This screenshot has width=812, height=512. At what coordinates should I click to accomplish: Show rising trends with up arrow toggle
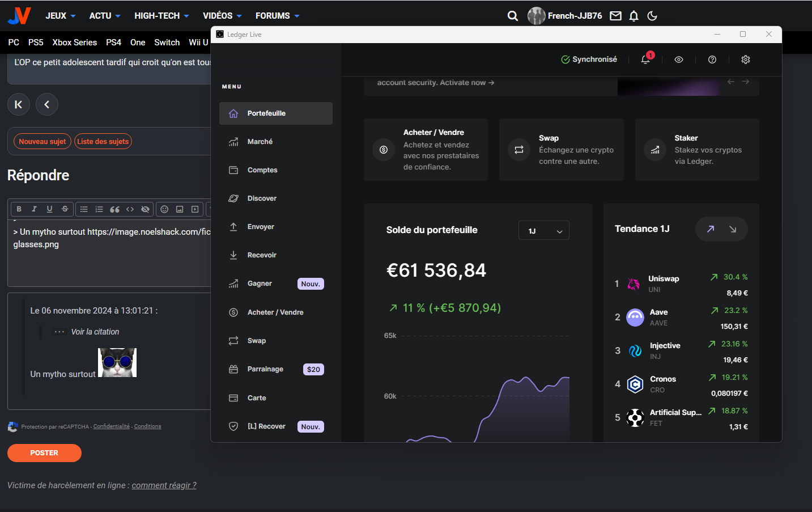711,229
